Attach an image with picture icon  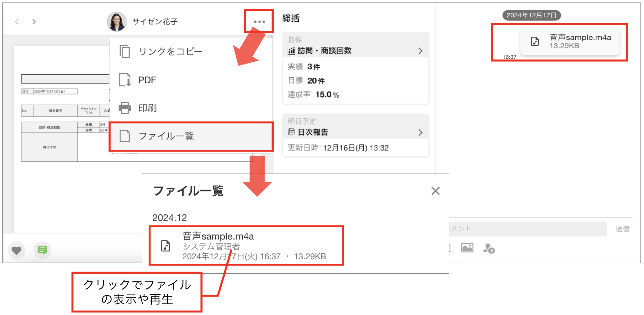pos(467,248)
